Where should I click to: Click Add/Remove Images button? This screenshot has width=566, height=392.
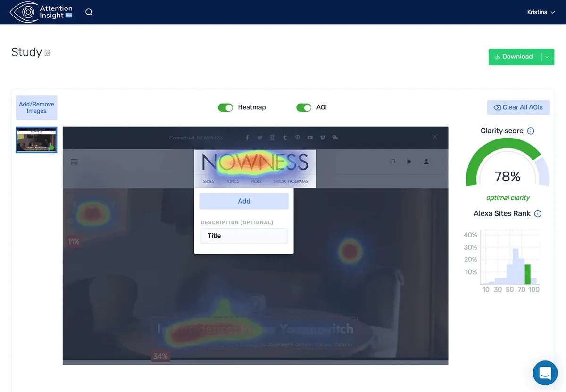coord(36,107)
